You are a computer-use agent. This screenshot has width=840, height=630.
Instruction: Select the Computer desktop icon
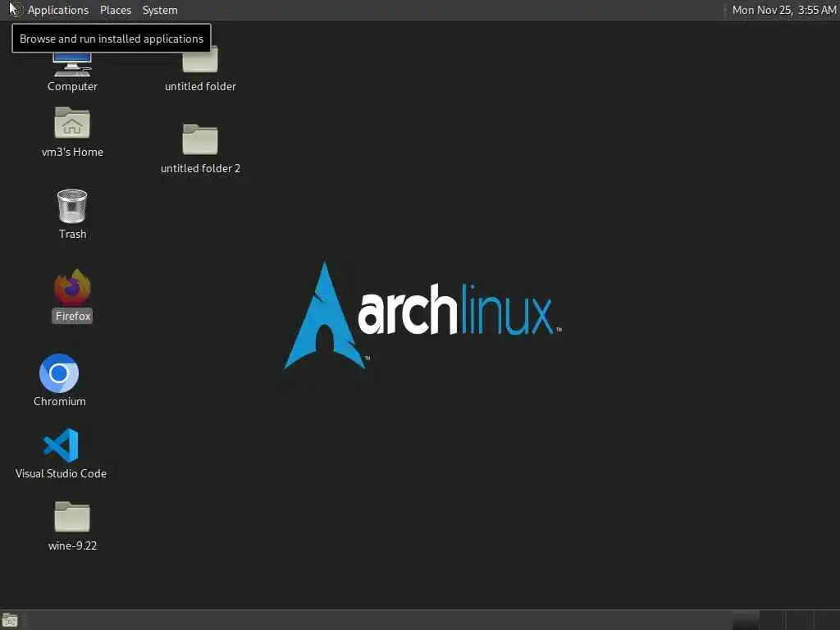click(x=72, y=65)
